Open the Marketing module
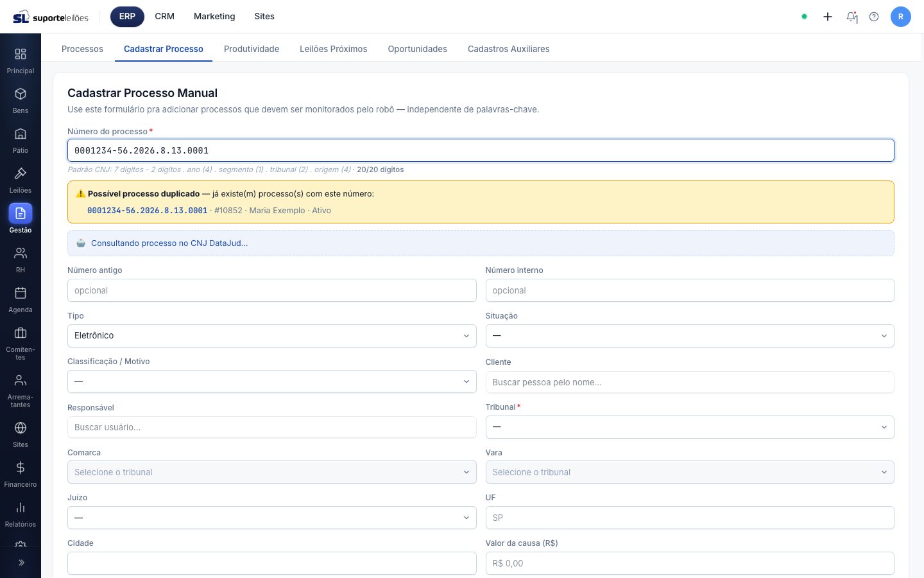The height and width of the screenshot is (578, 924). point(214,17)
